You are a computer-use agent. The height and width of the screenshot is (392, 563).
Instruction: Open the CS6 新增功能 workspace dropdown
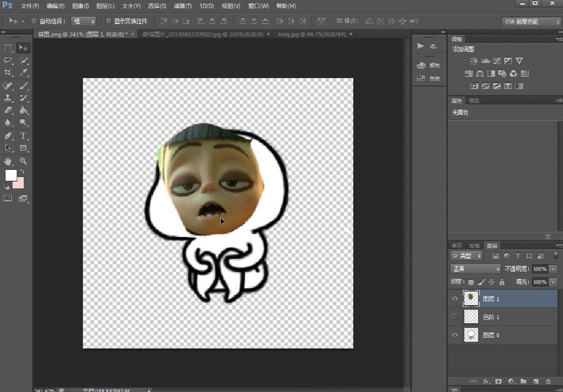click(532, 21)
